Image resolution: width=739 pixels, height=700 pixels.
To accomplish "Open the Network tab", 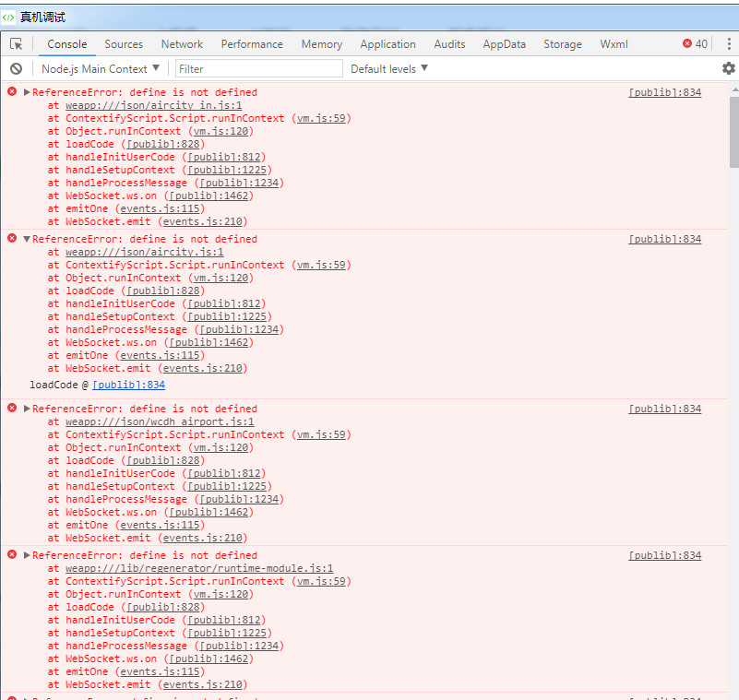I will point(182,44).
